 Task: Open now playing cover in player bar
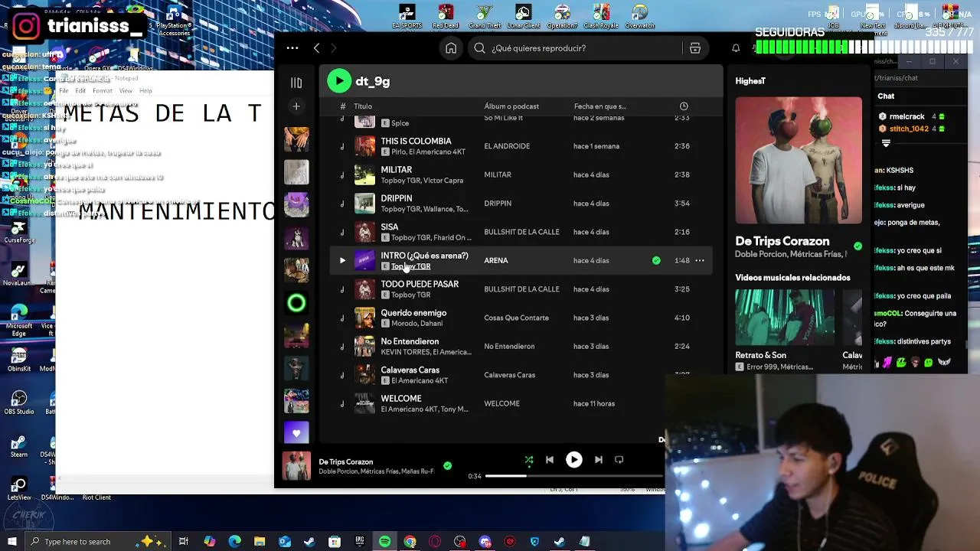(x=296, y=465)
